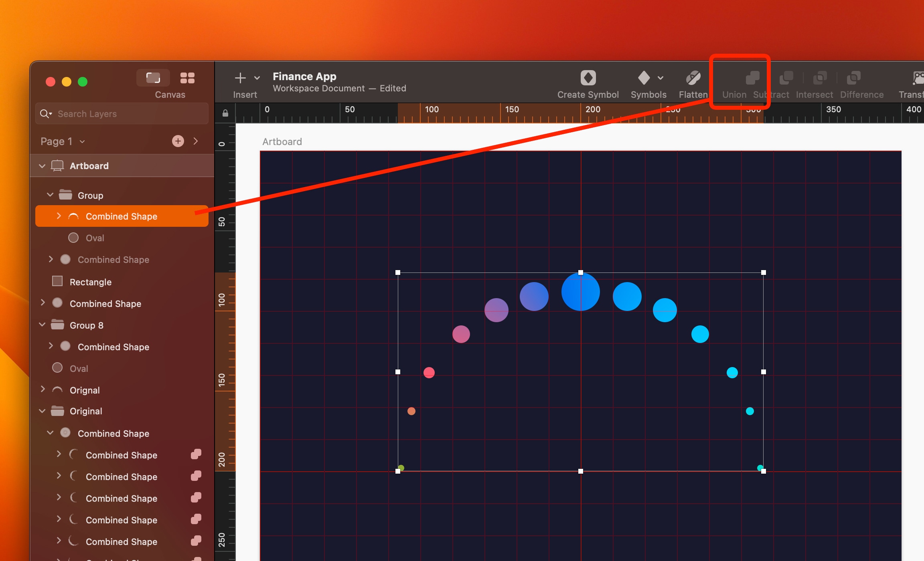The width and height of the screenshot is (924, 561).
Task: Toggle the ruler lock icon
Action: [x=225, y=113]
